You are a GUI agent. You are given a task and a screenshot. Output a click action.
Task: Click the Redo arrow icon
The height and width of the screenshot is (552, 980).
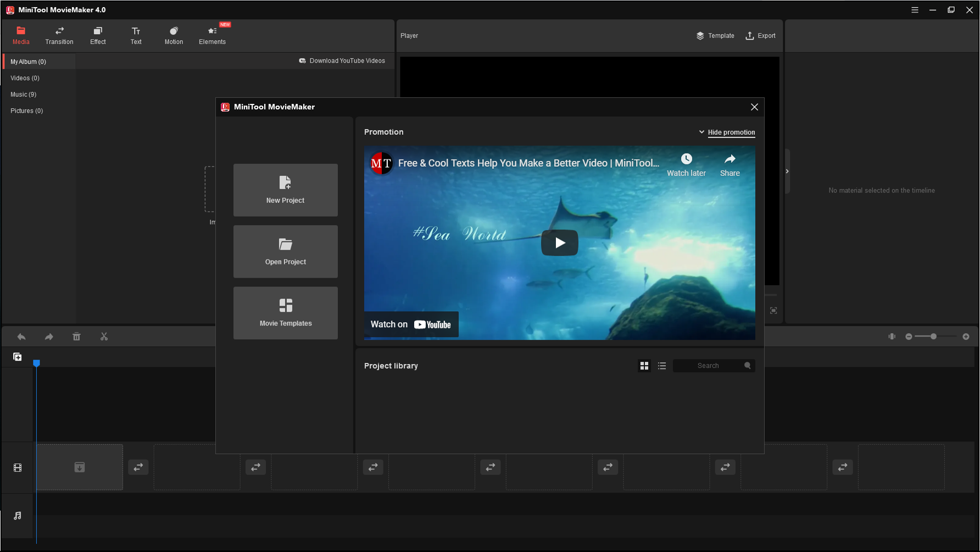[49, 336]
